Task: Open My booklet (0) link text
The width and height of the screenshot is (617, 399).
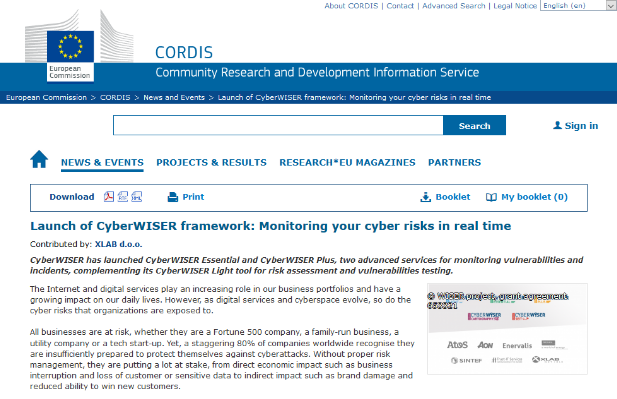Action: [534, 197]
